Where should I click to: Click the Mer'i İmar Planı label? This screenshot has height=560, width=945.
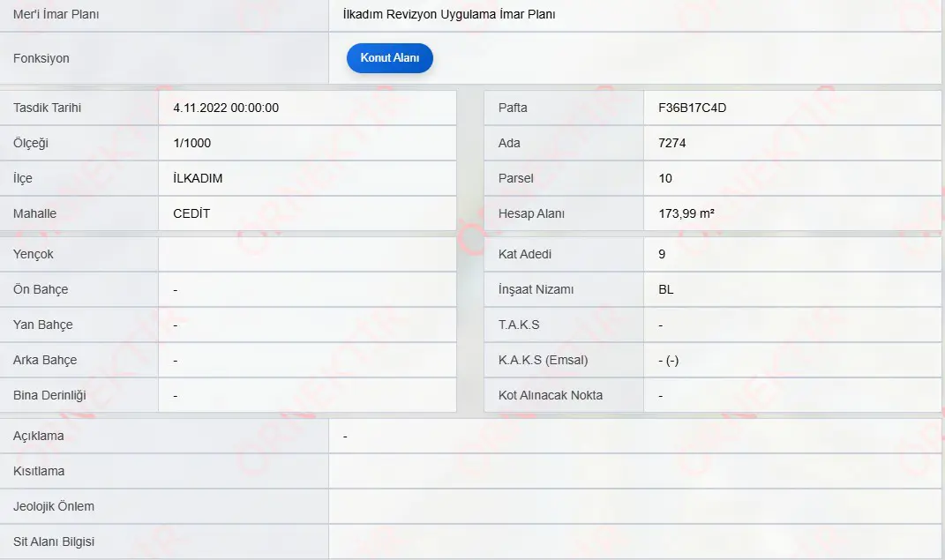click(56, 14)
